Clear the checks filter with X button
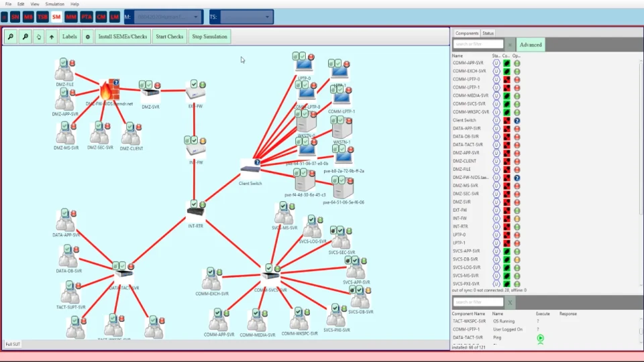 [x=510, y=302]
